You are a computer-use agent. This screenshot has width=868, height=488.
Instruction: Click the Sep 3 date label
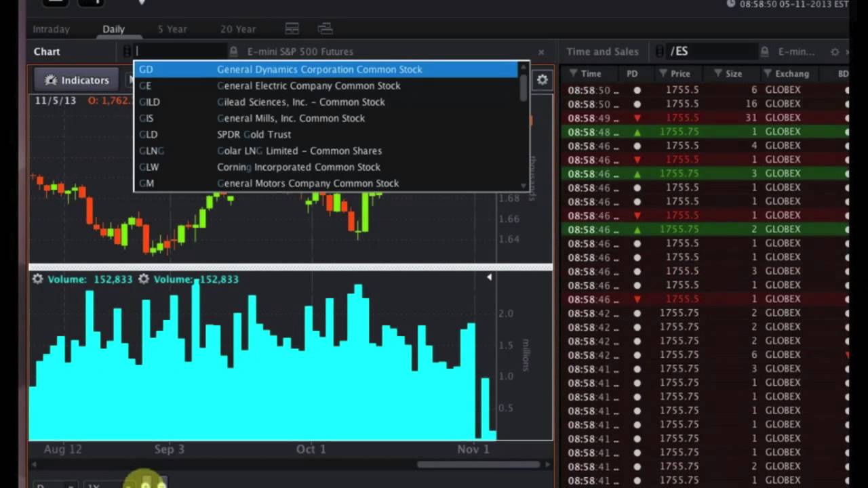click(x=170, y=449)
